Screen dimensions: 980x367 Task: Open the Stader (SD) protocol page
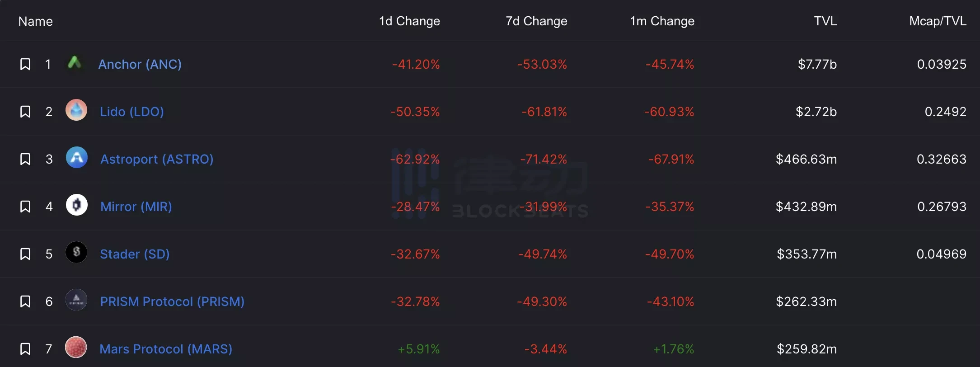(135, 254)
